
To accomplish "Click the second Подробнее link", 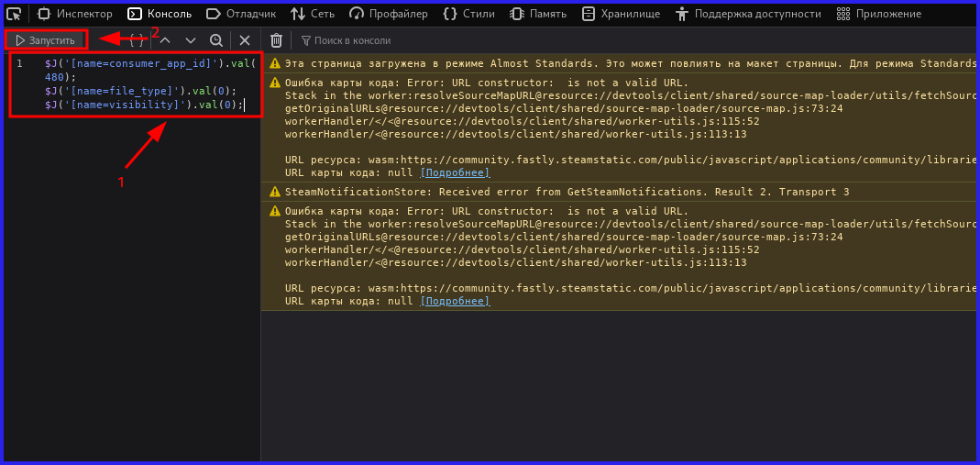I will [455, 301].
